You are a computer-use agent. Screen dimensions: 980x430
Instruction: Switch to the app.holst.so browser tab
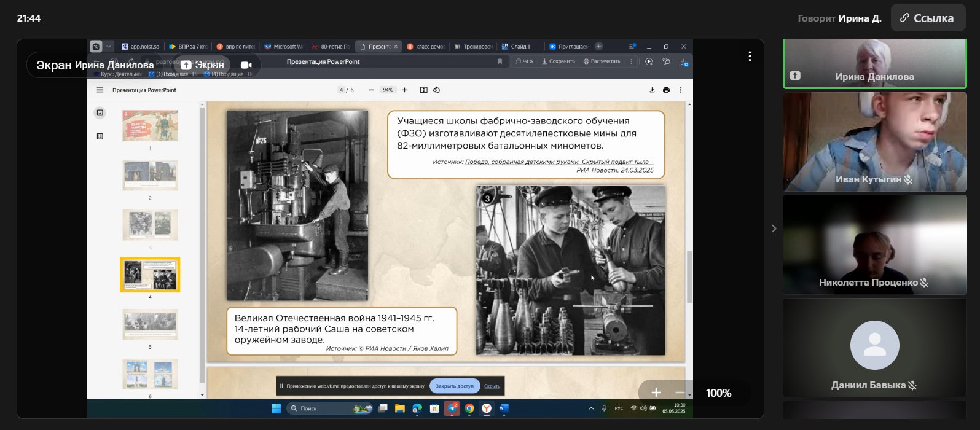coord(141,46)
